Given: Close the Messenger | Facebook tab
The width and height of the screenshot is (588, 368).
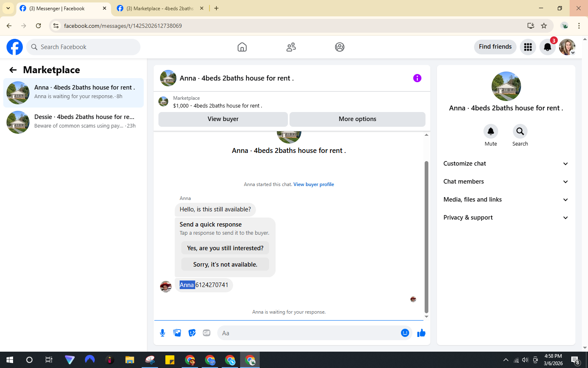Looking at the screenshot, I should point(105,8).
